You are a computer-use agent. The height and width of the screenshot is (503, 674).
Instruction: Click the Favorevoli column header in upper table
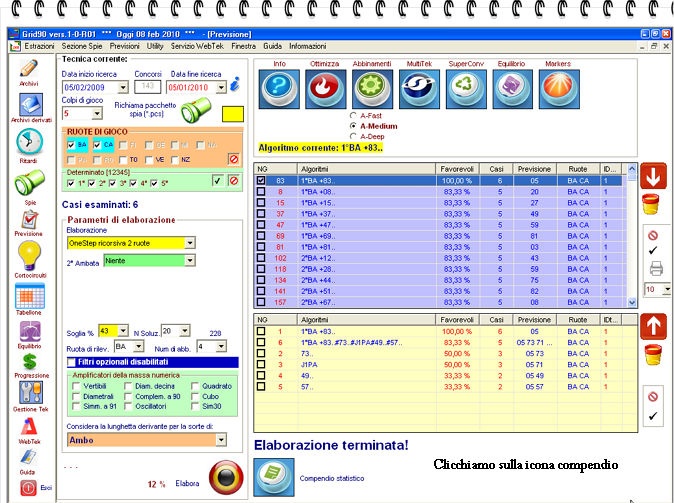[x=456, y=169]
